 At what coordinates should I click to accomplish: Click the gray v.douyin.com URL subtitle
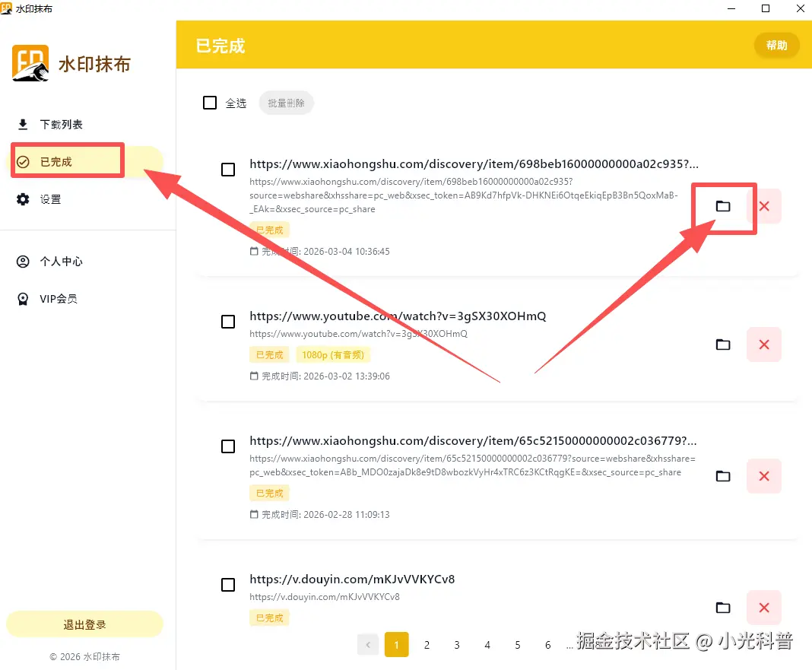coord(325,597)
